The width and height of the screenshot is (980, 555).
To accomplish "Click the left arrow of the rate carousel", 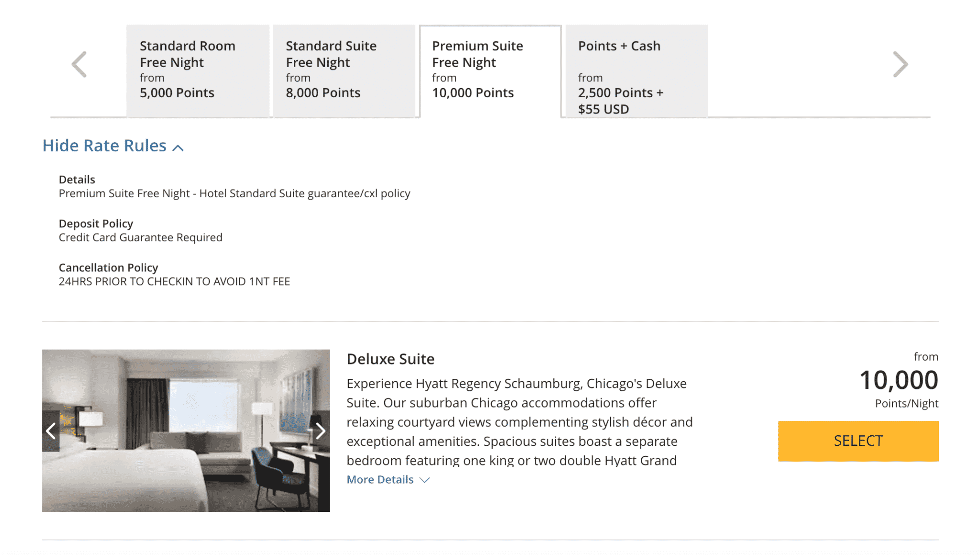I will [x=79, y=64].
